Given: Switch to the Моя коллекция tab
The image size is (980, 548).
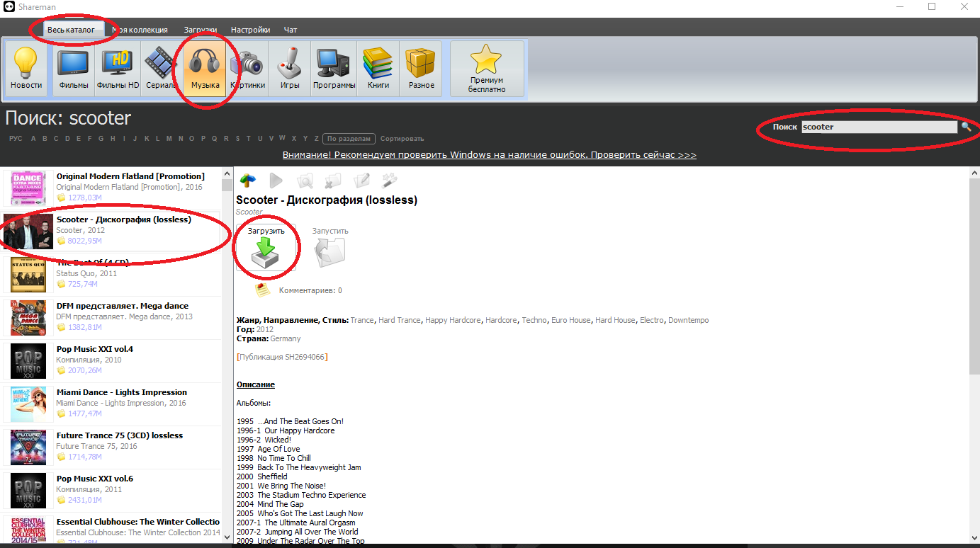Looking at the screenshot, I should [140, 30].
